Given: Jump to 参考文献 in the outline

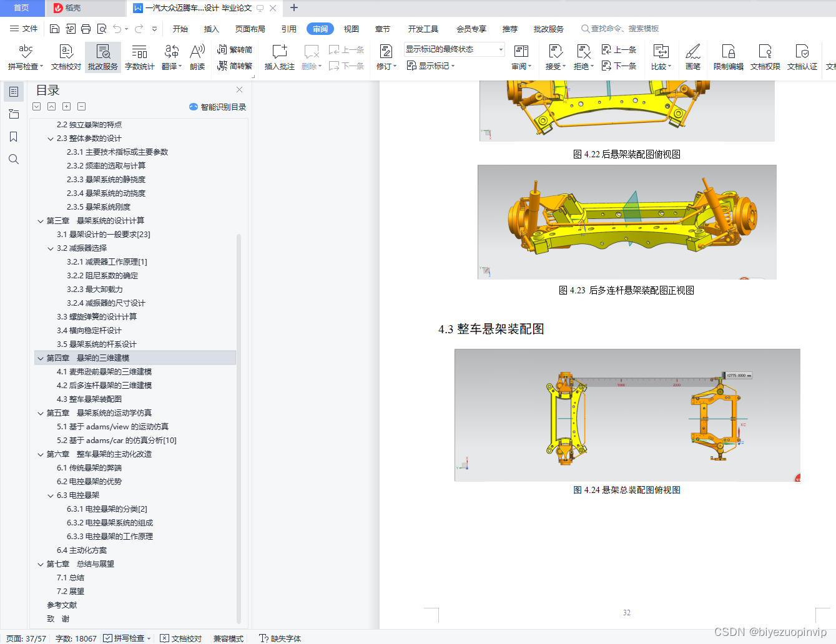Looking at the screenshot, I should [62, 605].
